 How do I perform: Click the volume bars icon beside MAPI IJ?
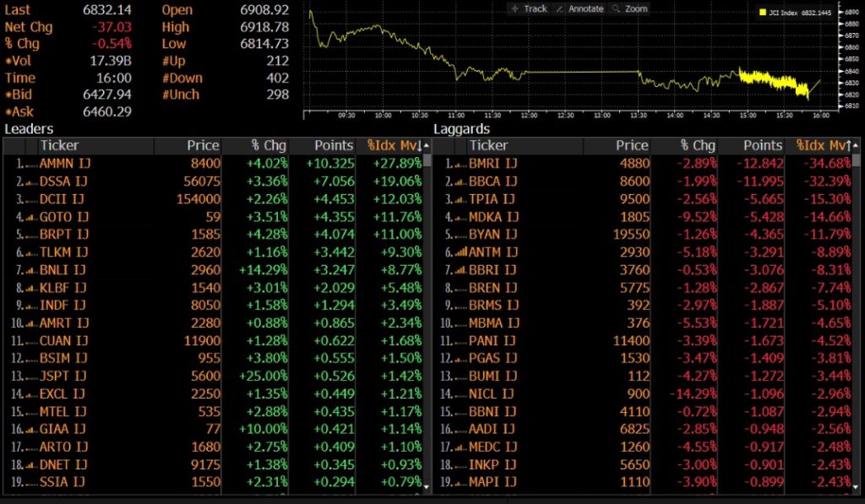pos(461,483)
